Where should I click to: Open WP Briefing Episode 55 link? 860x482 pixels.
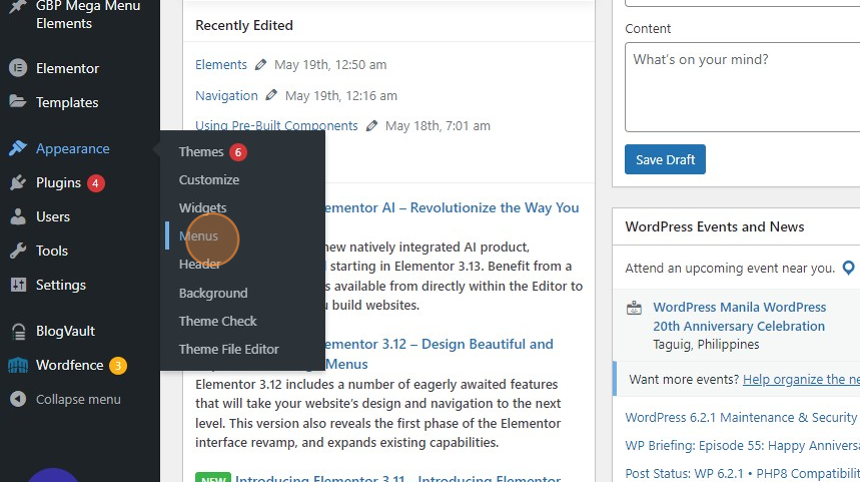click(x=742, y=445)
